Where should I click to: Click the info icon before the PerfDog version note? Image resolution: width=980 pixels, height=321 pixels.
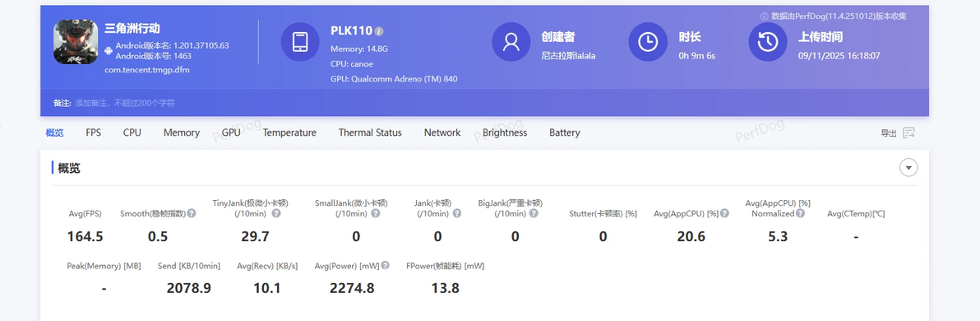tap(764, 16)
